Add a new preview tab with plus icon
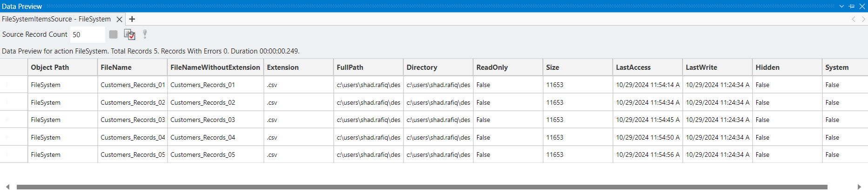The width and height of the screenshot is (868, 195). (x=132, y=19)
